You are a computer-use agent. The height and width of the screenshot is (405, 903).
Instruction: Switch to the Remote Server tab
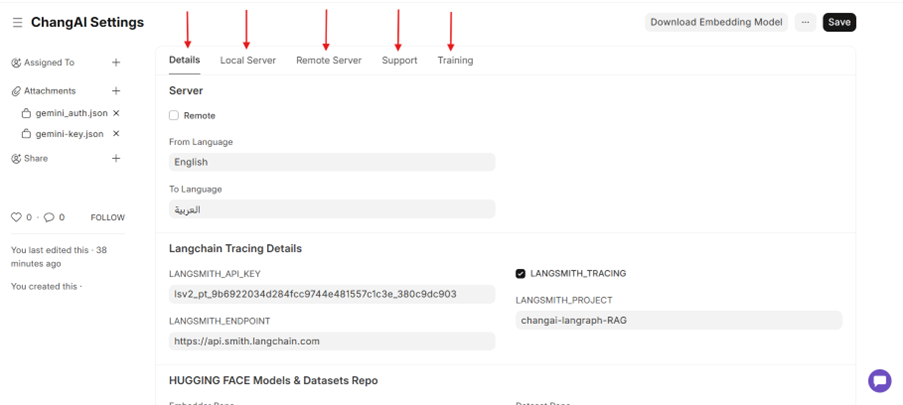point(328,60)
